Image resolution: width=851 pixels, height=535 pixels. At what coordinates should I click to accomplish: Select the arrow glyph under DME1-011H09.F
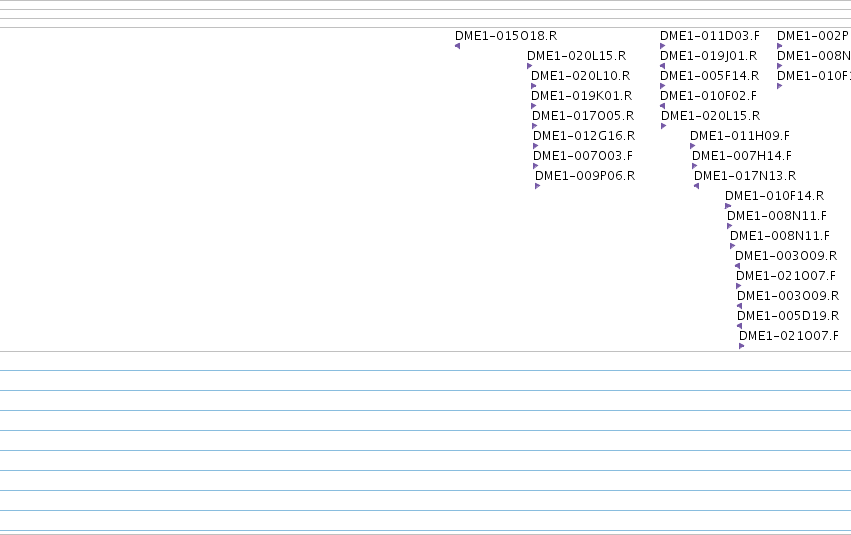click(693, 147)
